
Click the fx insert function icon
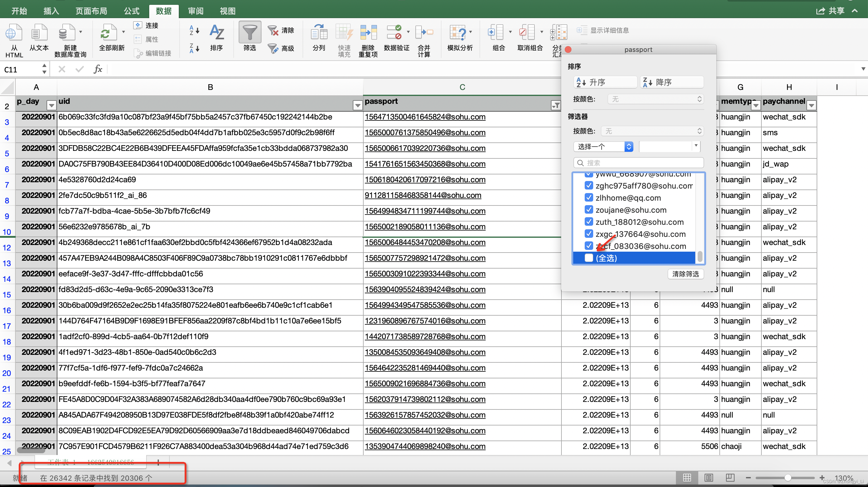coord(98,69)
